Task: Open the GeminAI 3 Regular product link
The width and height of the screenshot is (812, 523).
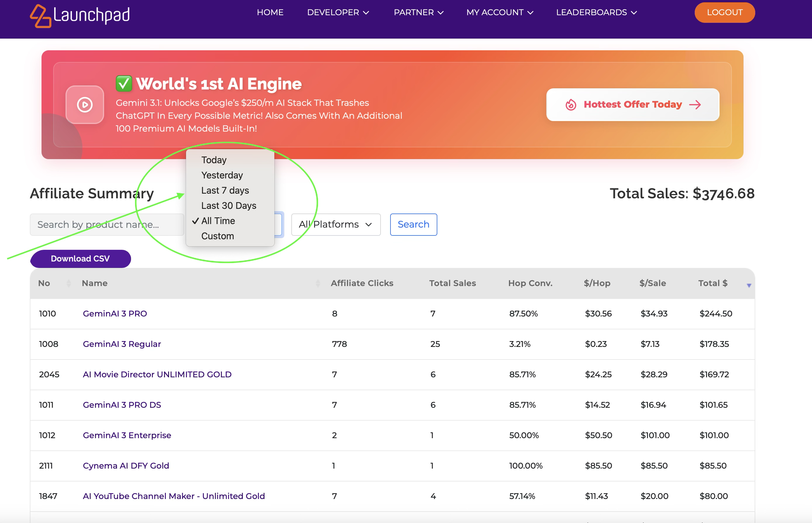Action: [x=122, y=344]
